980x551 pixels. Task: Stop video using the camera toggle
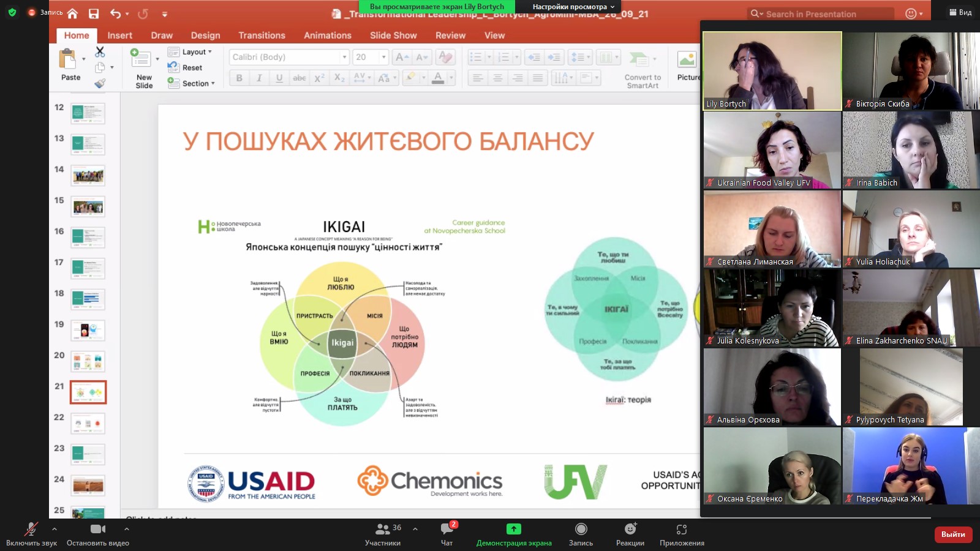pyautogui.click(x=97, y=529)
